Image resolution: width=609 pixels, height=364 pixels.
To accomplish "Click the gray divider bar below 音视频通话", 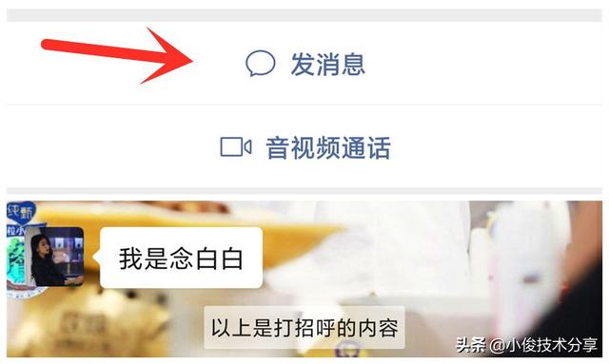I will (304, 191).
